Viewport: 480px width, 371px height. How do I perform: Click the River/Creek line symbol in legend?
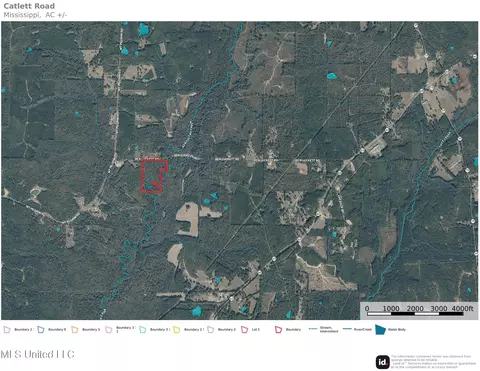(347, 329)
